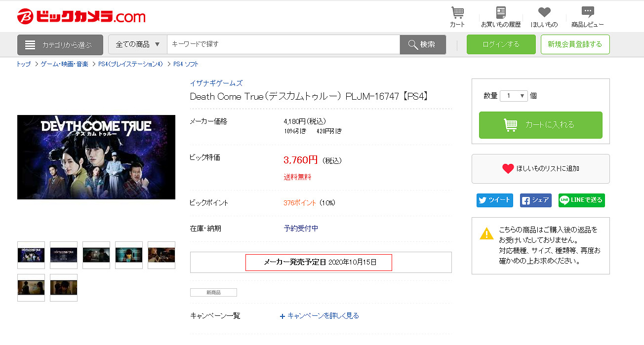Open the quantity dropdown selector
644x345 pixels.
coord(514,96)
